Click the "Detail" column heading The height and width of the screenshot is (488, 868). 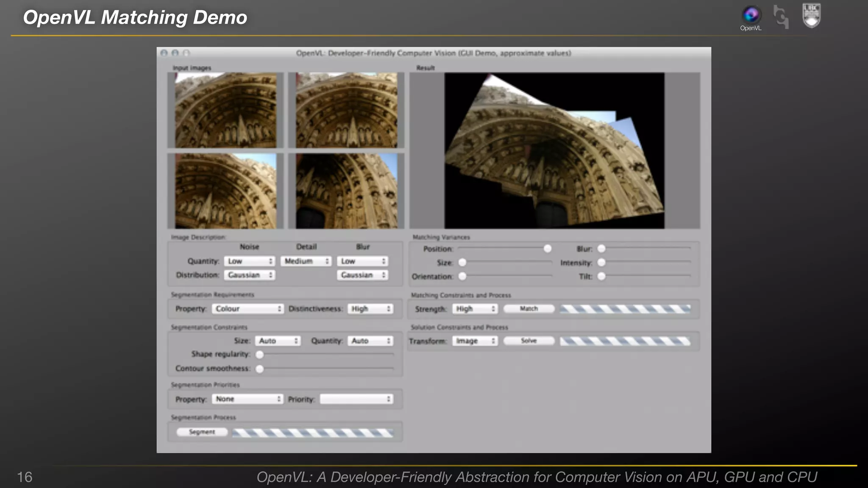306,247
